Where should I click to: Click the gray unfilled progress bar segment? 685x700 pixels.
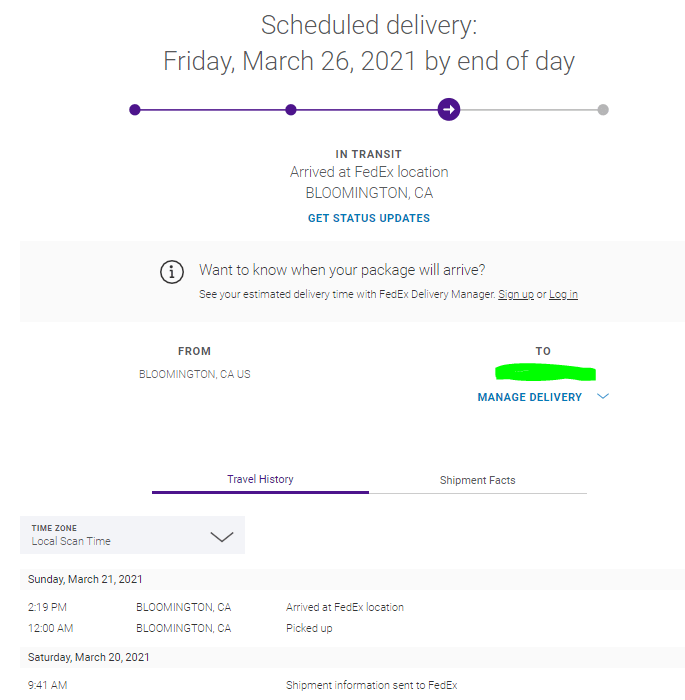[530, 110]
